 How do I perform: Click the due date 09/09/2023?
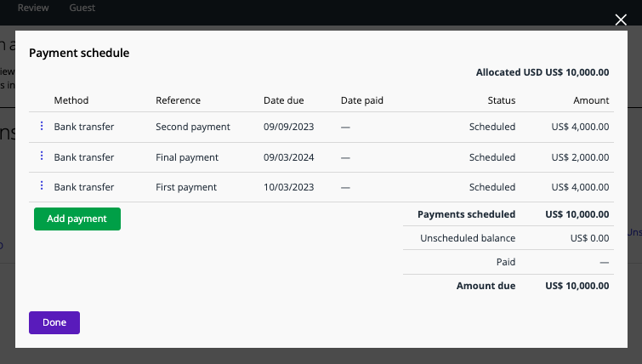(288, 127)
